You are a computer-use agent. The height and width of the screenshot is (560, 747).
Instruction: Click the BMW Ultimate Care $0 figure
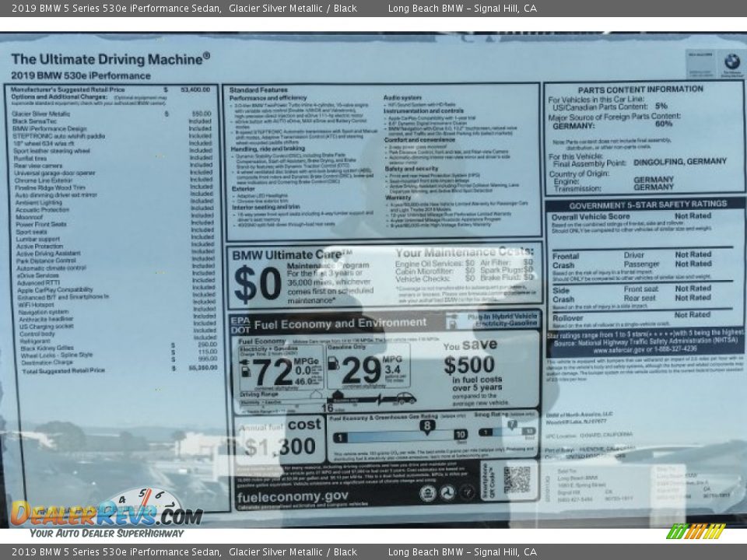(x=257, y=285)
